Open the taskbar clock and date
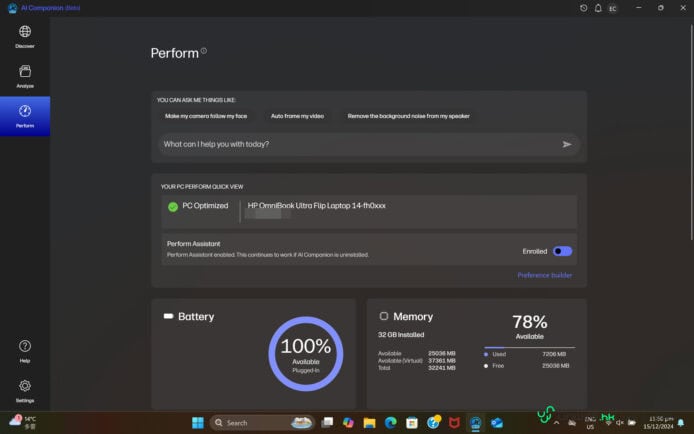This screenshot has width=694, height=434. click(659, 422)
